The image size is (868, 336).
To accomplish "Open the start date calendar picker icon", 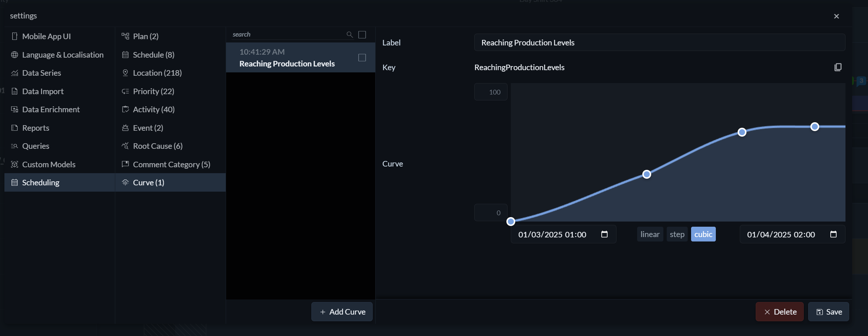I will coord(604,234).
